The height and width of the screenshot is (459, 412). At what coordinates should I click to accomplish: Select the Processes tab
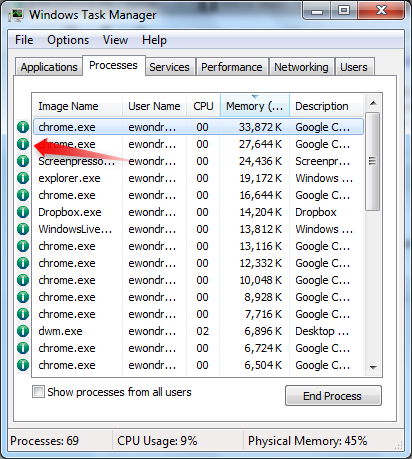113,65
